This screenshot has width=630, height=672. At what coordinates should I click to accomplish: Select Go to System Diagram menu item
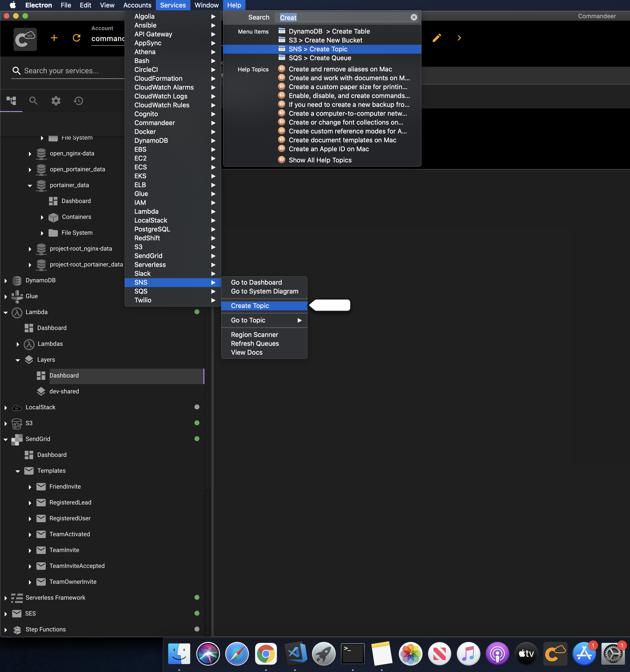[264, 291]
